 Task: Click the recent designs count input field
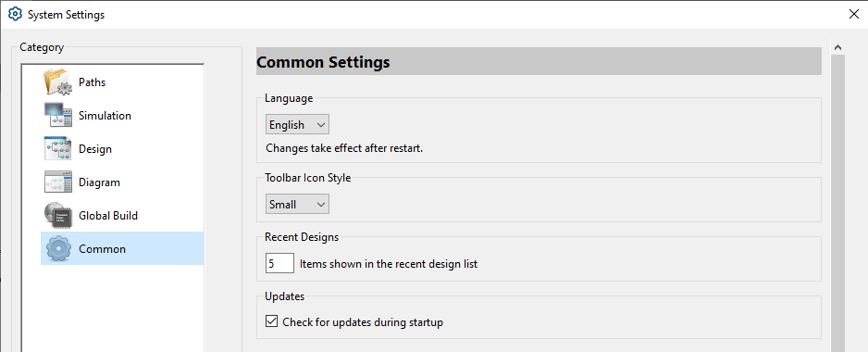pos(279,263)
